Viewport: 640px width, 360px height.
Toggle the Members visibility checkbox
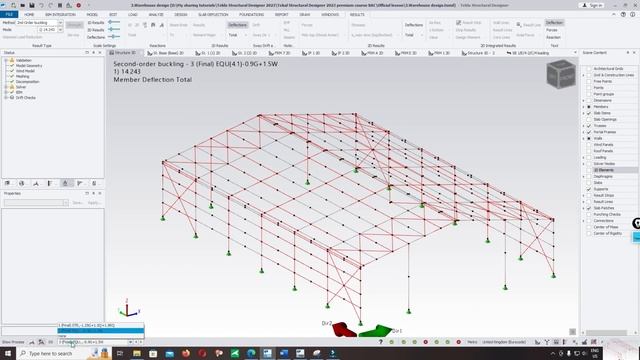(x=589, y=107)
